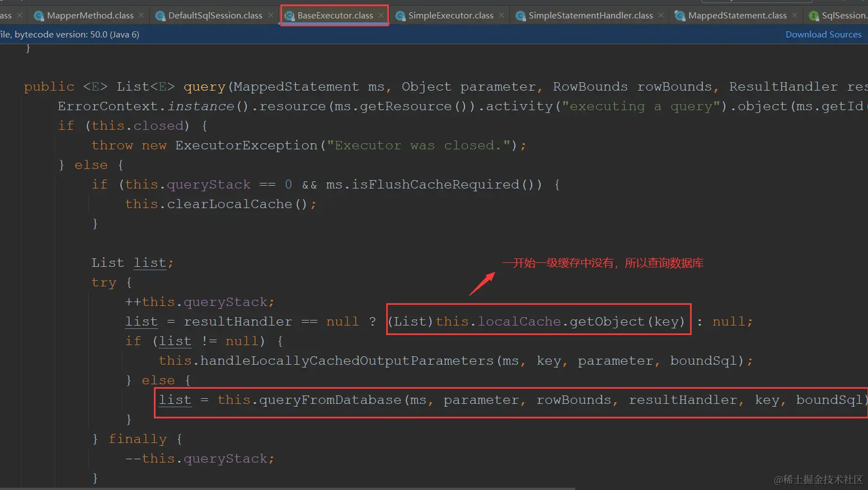Click the SqlSession interface file icon

814,16
